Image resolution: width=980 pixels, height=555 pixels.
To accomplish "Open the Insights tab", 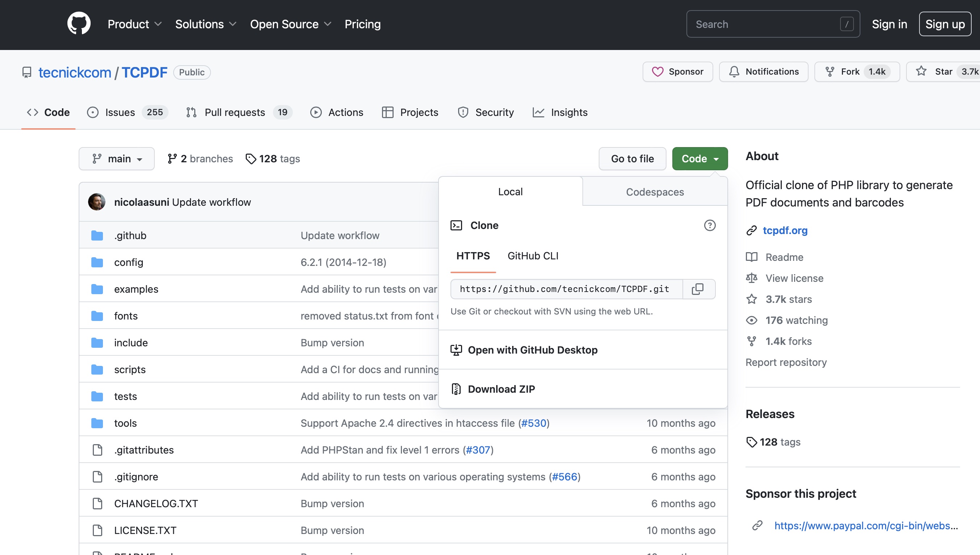I will (x=560, y=112).
